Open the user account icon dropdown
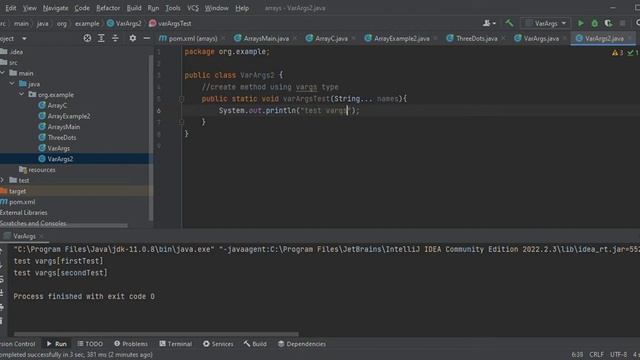 click(x=489, y=23)
